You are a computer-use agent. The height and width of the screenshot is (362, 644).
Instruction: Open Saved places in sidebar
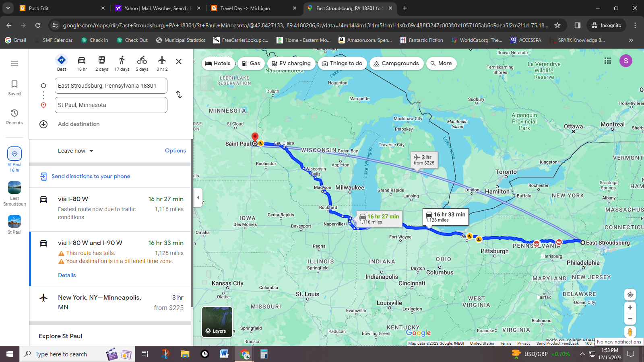[14, 88]
